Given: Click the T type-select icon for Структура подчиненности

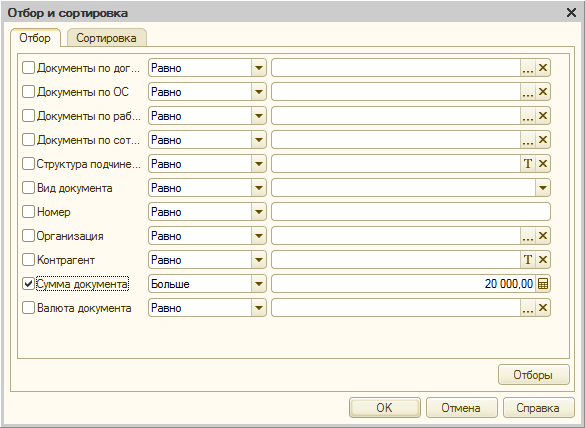Looking at the screenshot, I should tap(528, 164).
